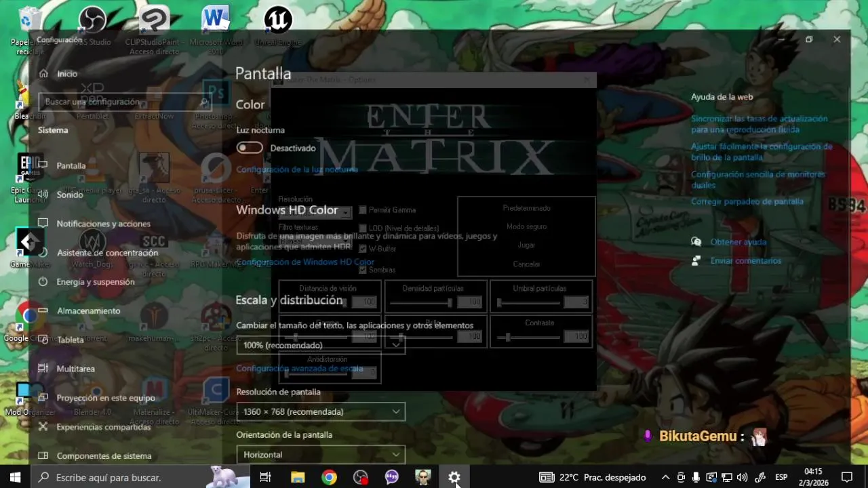Open the purple chat app on the taskbar
The image size is (868, 488).
tap(391, 477)
